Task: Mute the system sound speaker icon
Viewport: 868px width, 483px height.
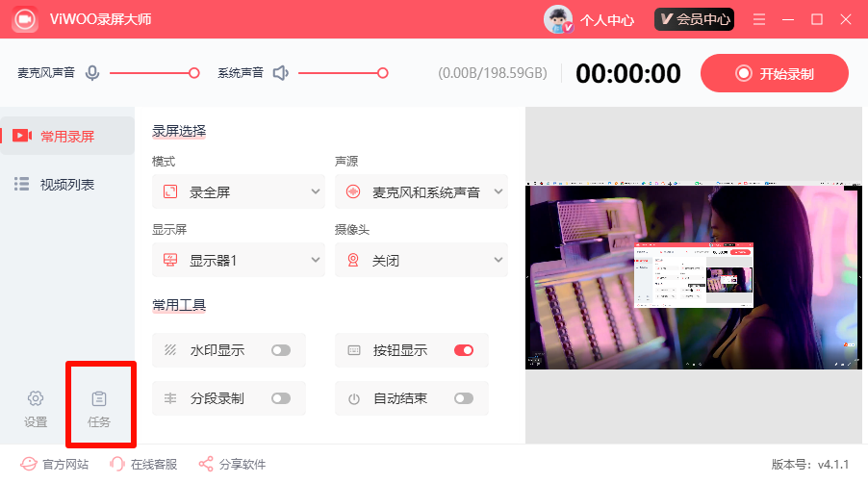Action: pyautogui.click(x=281, y=73)
